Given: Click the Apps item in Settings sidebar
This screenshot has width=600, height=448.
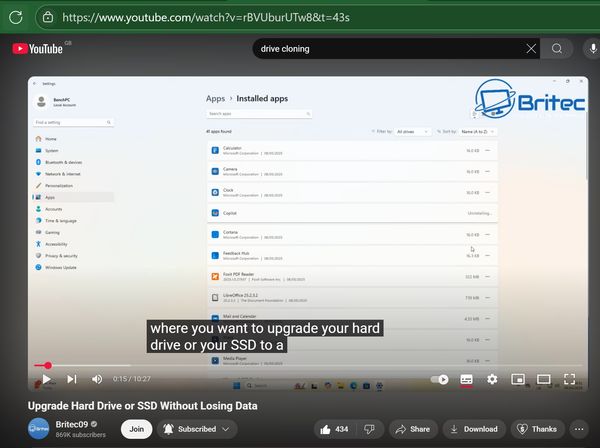Looking at the screenshot, I should click(x=73, y=197).
